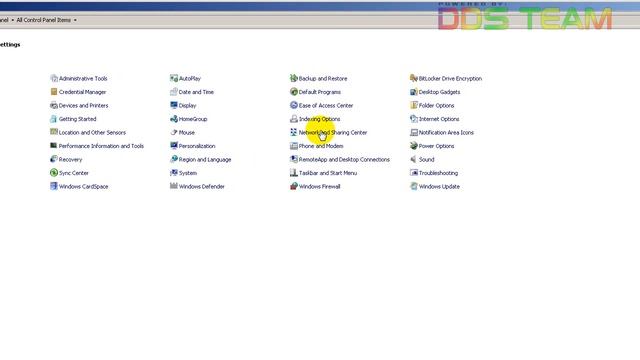The height and width of the screenshot is (360, 640).
Task: Select the All Control Panel Items breadcrumb
Action: (x=44, y=20)
